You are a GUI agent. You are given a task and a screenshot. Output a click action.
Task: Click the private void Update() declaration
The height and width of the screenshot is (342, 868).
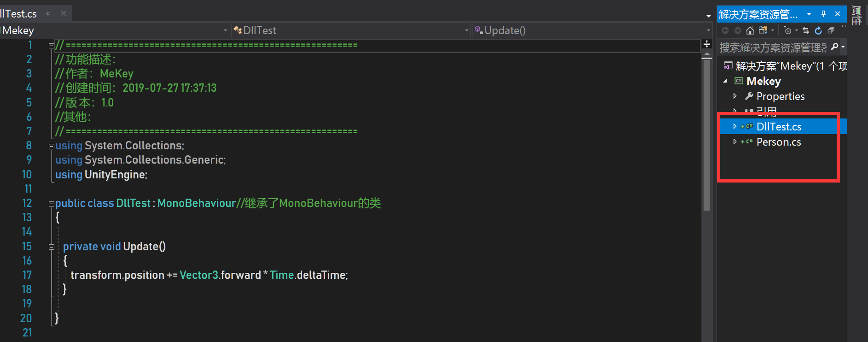114,247
